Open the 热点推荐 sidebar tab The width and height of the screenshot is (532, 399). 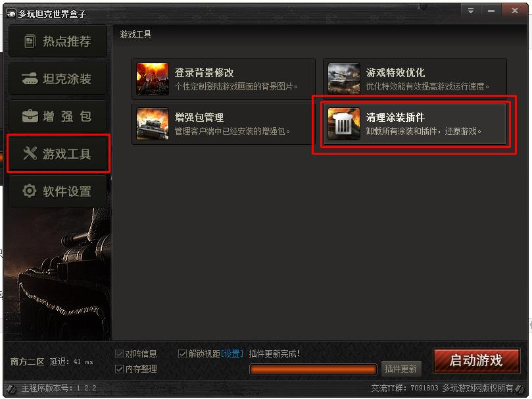click(x=58, y=41)
